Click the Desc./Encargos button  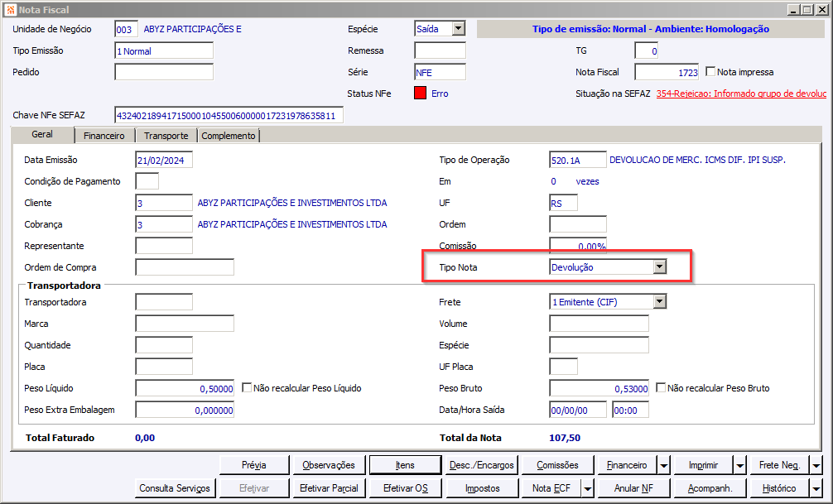(482, 465)
